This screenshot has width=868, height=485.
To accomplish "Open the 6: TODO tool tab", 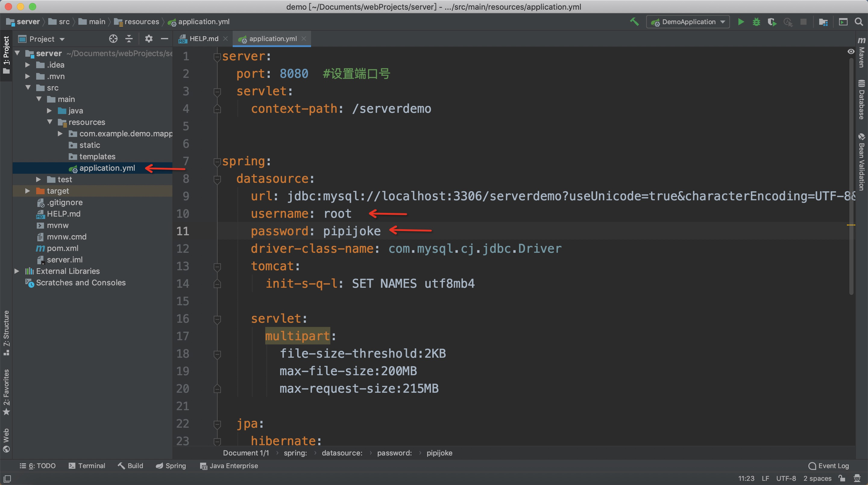I will click(38, 466).
